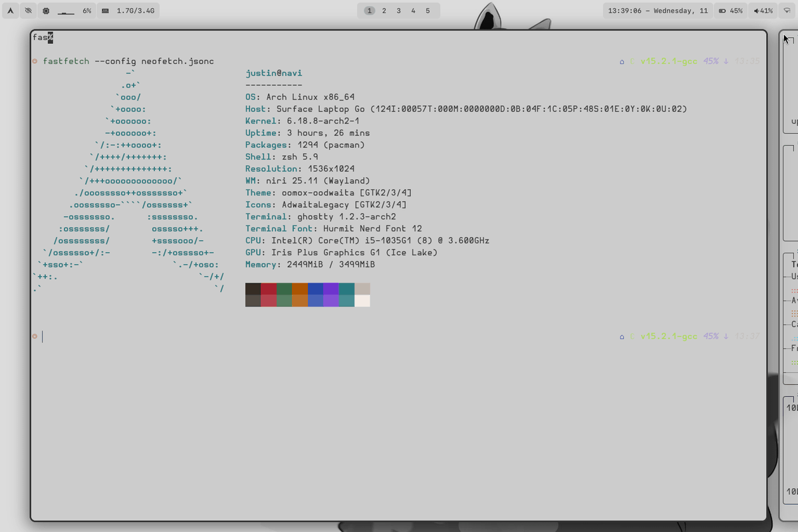
Task: Select the Shell: zsh 5.9 line
Action: coord(282,157)
